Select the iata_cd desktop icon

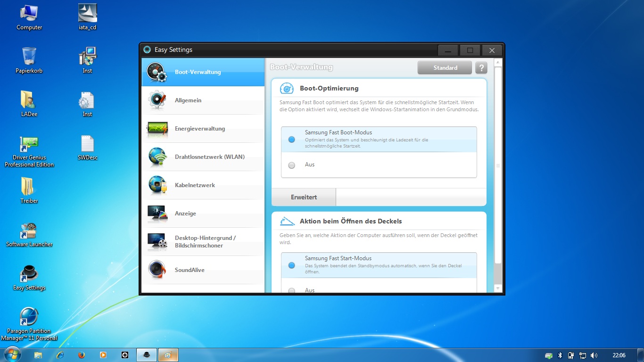coord(88,13)
